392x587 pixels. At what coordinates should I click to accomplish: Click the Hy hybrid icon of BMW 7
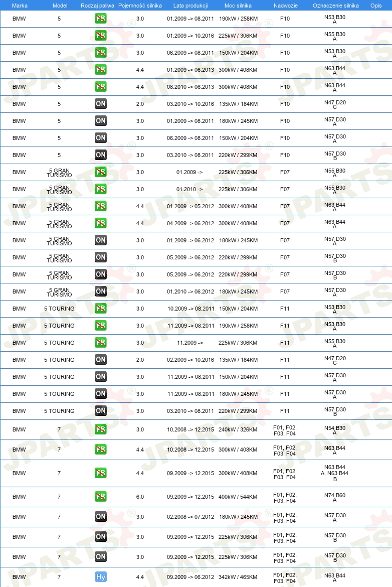(x=101, y=577)
